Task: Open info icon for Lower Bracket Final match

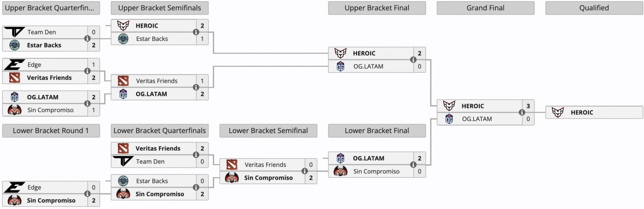Action: (413, 165)
